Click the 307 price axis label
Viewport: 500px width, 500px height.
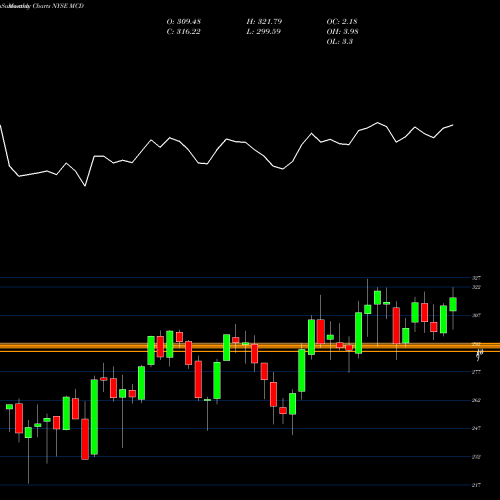point(476,315)
